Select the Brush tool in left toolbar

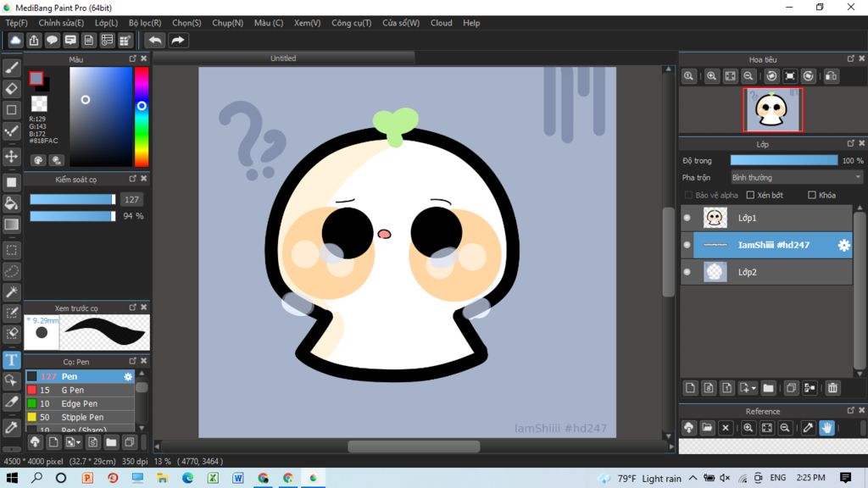tap(11, 68)
